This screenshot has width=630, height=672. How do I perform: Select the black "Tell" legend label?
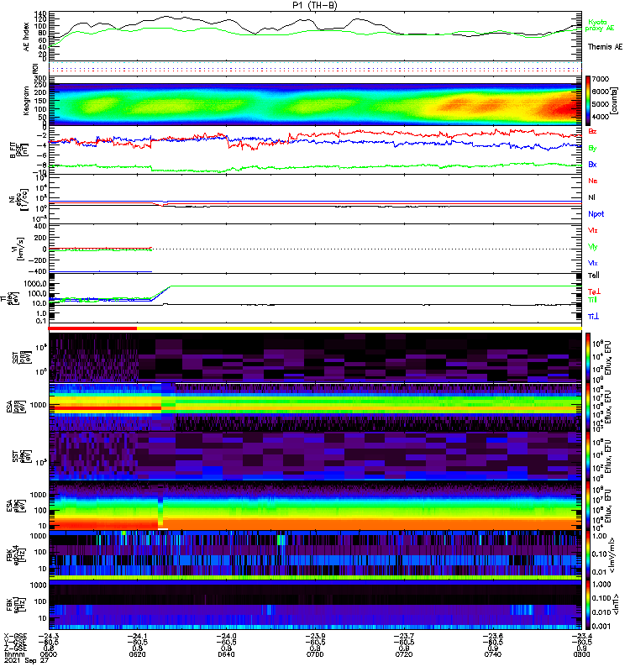pyautogui.click(x=594, y=276)
